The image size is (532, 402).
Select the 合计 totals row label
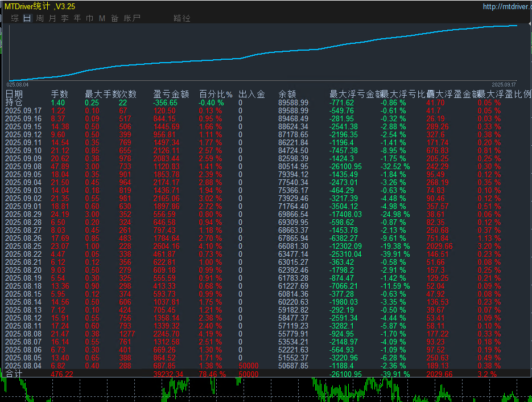pyautogui.click(x=14, y=374)
